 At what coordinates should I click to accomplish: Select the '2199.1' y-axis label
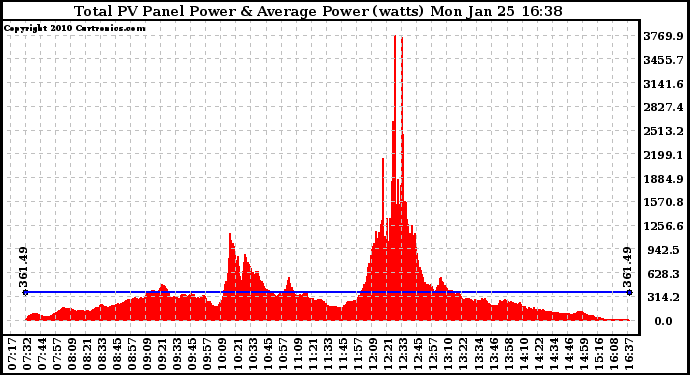[663, 155]
